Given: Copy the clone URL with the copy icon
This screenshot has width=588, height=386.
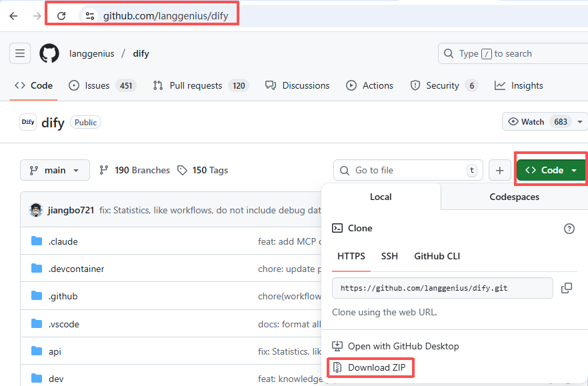Looking at the screenshot, I should pyautogui.click(x=566, y=288).
